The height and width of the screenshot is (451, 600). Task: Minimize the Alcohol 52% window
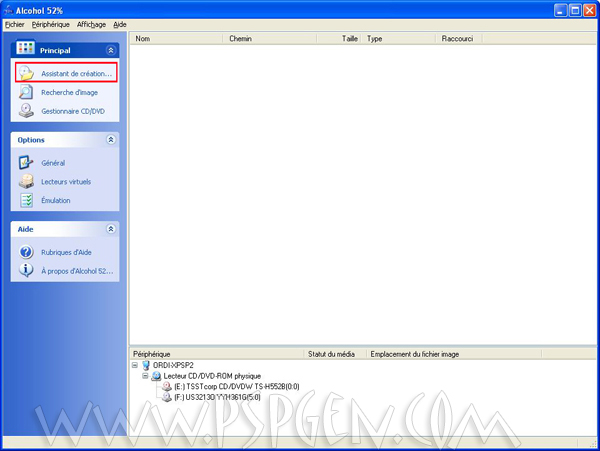tap(561, 10)
